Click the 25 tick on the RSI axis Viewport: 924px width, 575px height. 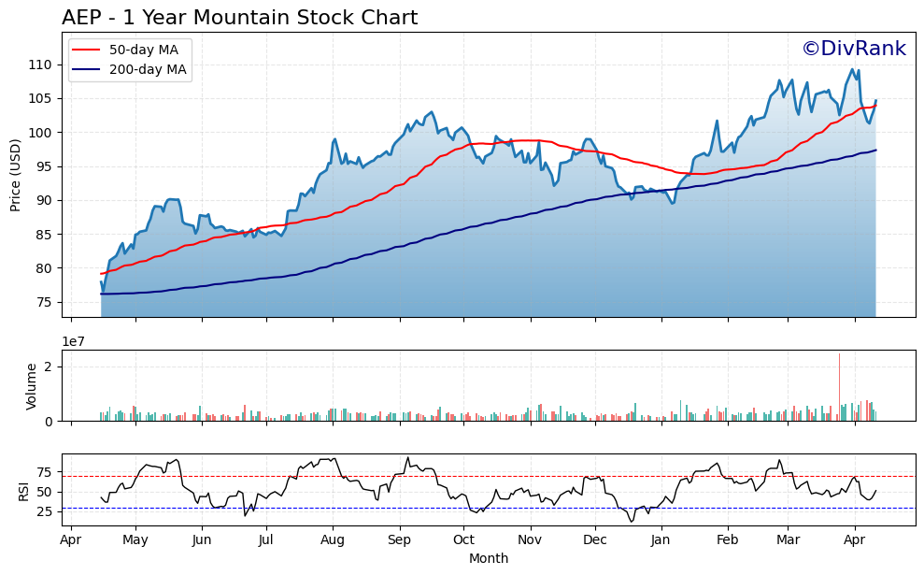(x=44, y=511)
